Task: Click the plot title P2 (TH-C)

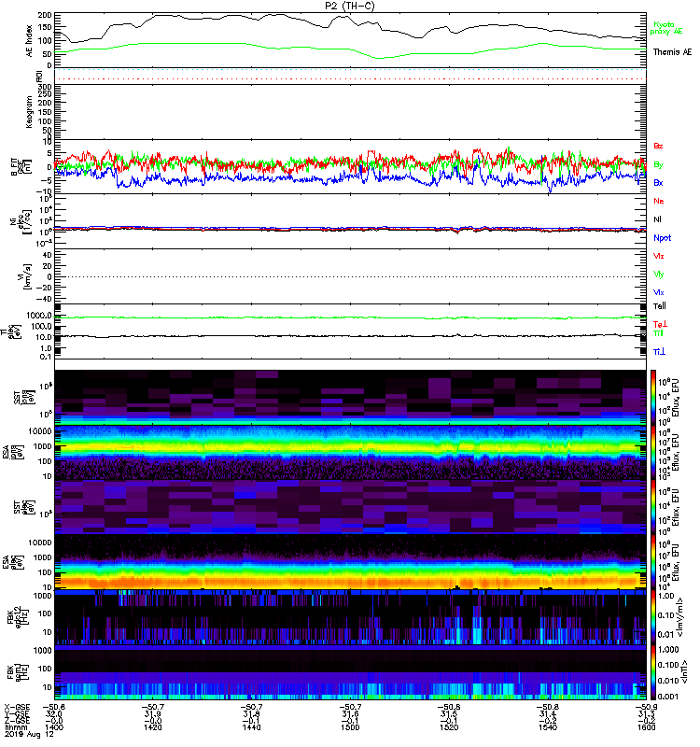Action: click(350, 6)
